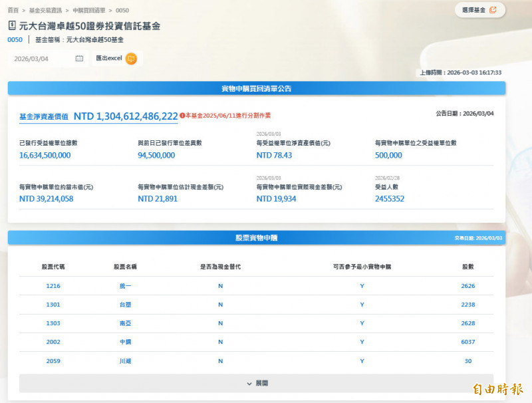Viewport: 532px width, 403px height.
Task: Expand the stock list with 展開
Action: coord(257,383)
